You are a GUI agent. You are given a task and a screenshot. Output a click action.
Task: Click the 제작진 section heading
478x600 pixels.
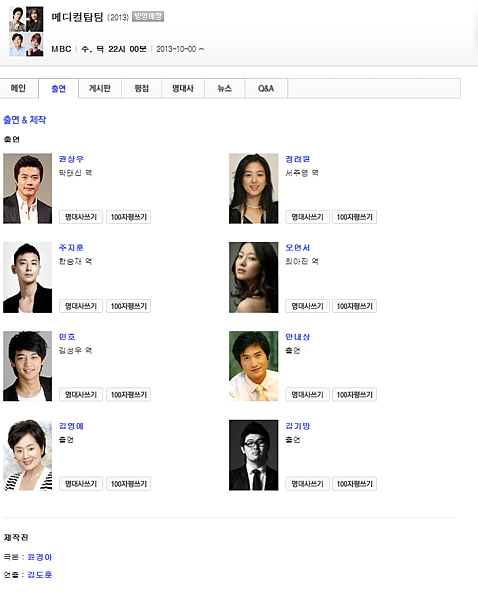(16, 537)
